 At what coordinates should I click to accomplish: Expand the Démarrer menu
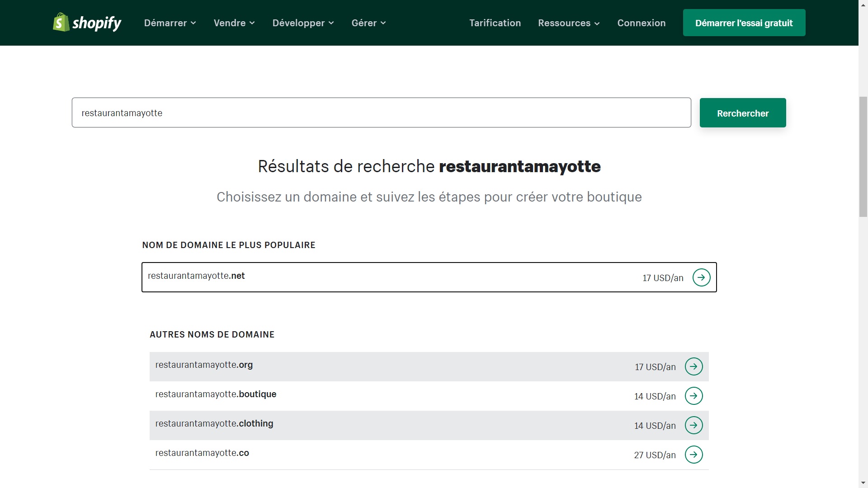click(x=170, y=23)
